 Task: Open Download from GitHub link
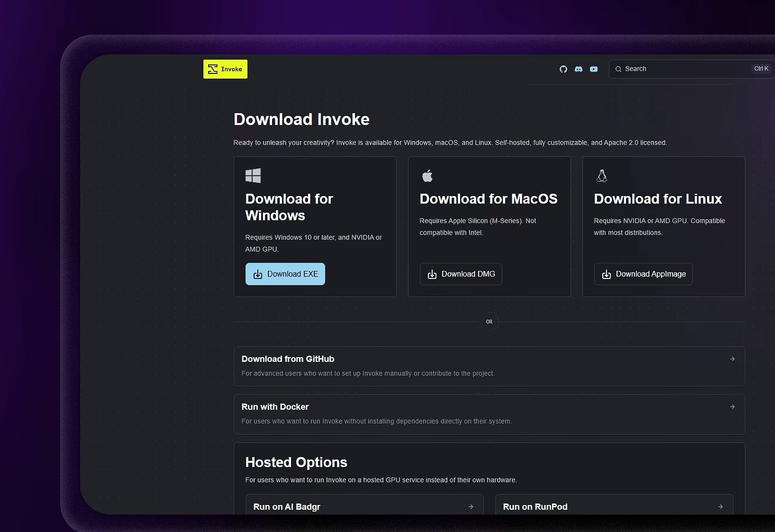(489, 366)
